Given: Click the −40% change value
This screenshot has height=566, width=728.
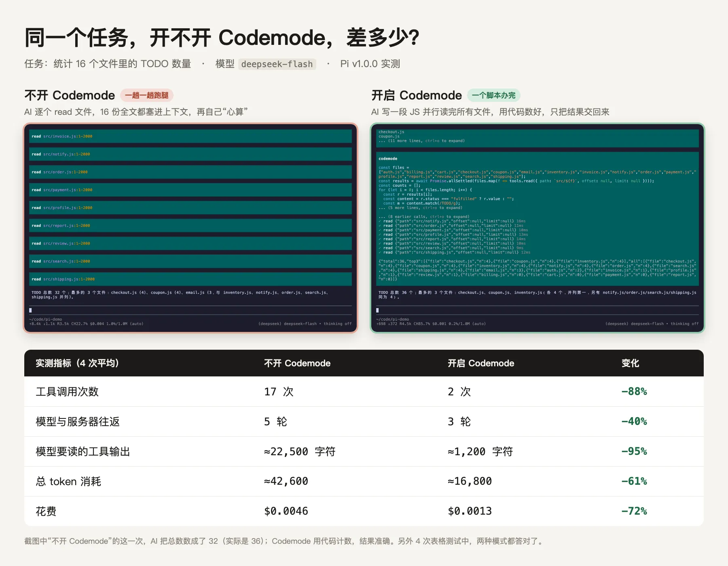Looking at the screenshot, I should click(634, 421).
